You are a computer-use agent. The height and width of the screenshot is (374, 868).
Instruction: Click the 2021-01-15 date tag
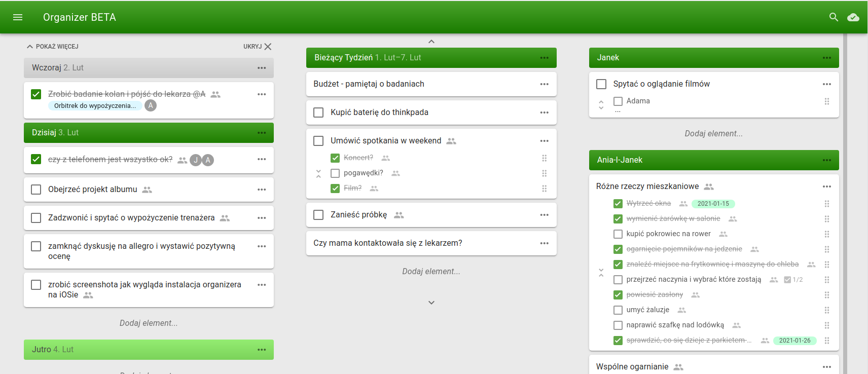(x=713, y=204)
